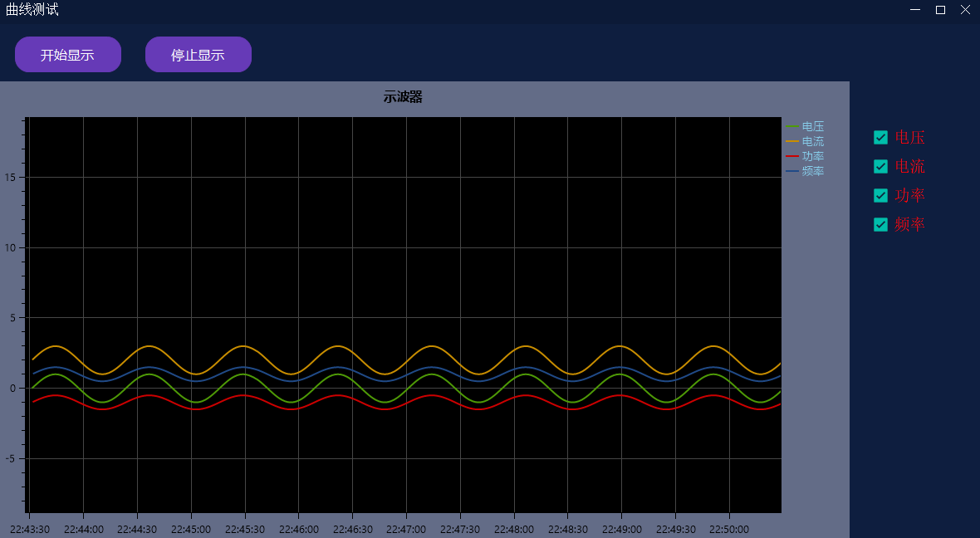Select the 功率 legend entry in chart
This screenshot has width=980, height=538.
coord(805,156)
